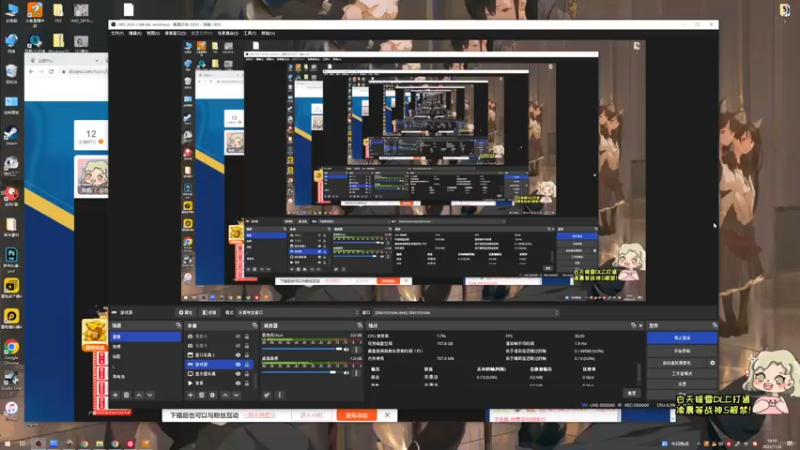Toggle lock on 显示器采集 source
This screenshot has width=800, height=450.
(x=247, y=373)
